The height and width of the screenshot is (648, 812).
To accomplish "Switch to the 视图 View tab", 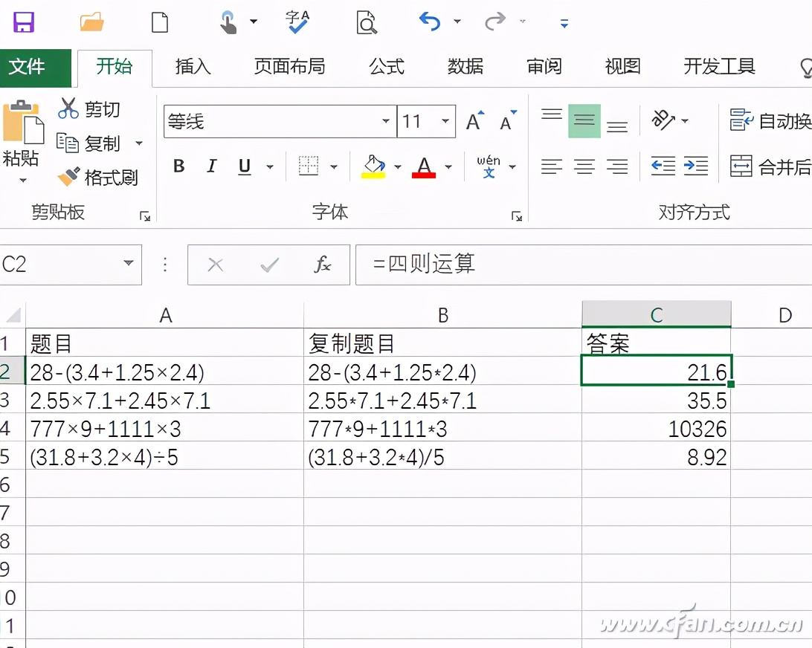I will [623, 67].
